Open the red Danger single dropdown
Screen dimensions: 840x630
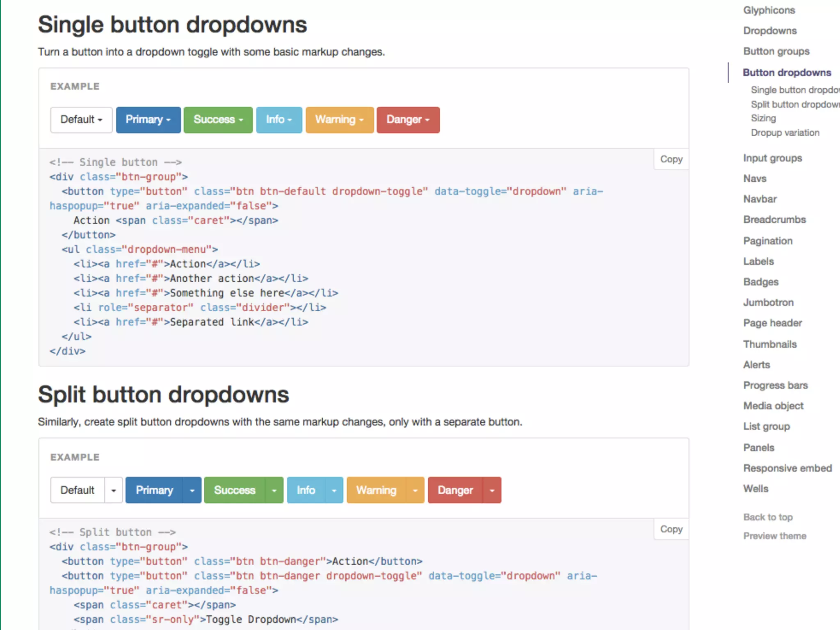[x=408, y=120]
